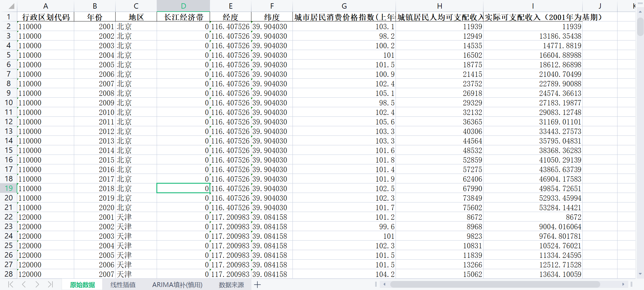This screenshot has height=290, width=644.
Task: Select column J header
Action: 600,6
